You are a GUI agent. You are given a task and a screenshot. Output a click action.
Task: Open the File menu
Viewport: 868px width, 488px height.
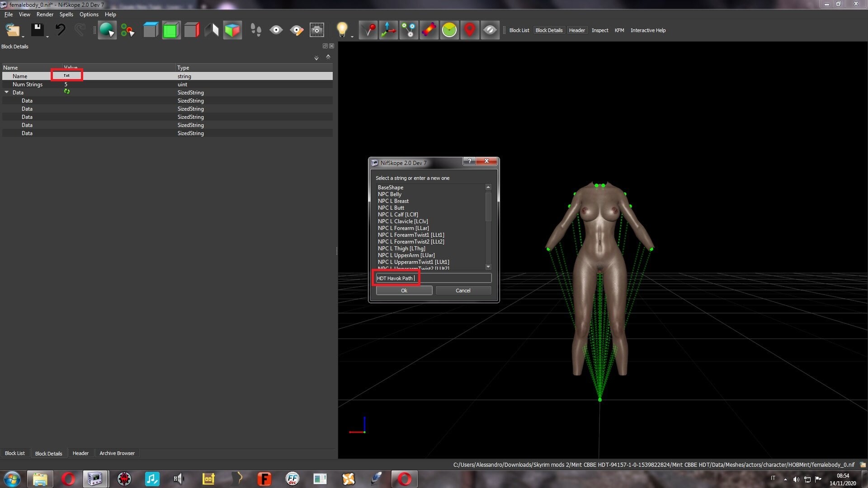pos(9,14)
